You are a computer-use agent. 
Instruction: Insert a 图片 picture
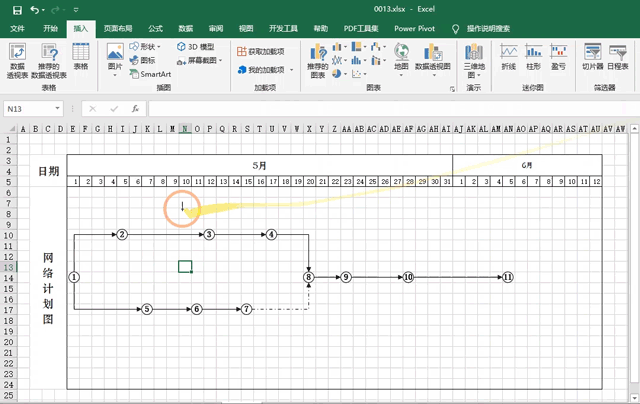[x=115, y=60]
